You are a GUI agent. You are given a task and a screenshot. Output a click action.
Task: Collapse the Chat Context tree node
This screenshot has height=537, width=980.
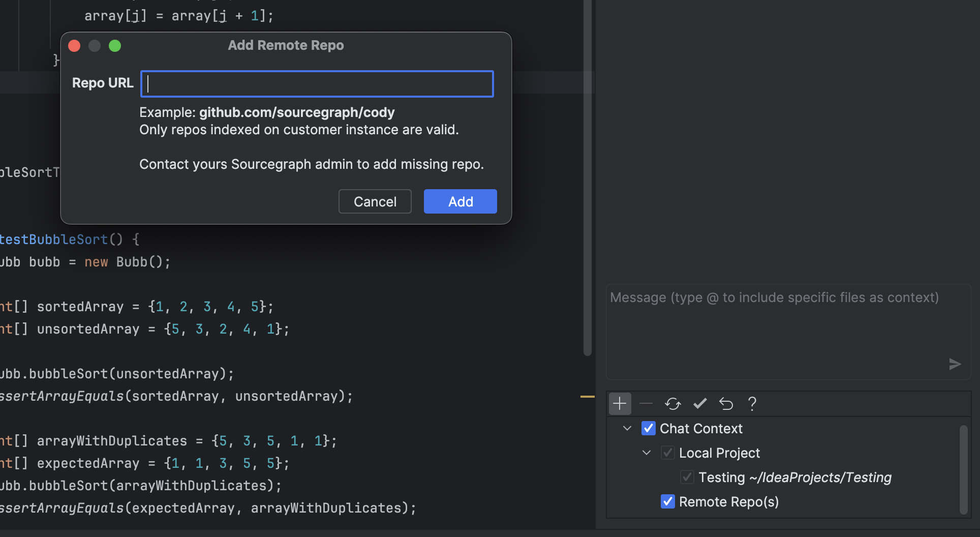627,428
